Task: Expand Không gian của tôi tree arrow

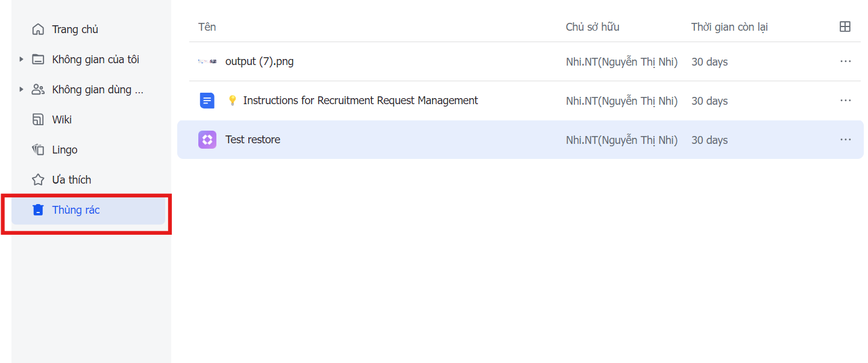Action: [21, 59]
